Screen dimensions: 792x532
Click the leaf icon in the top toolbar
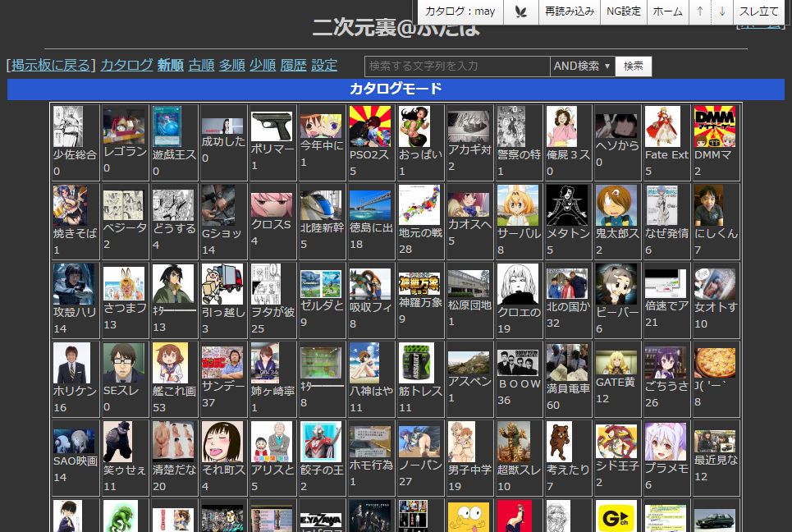[520, 11]
